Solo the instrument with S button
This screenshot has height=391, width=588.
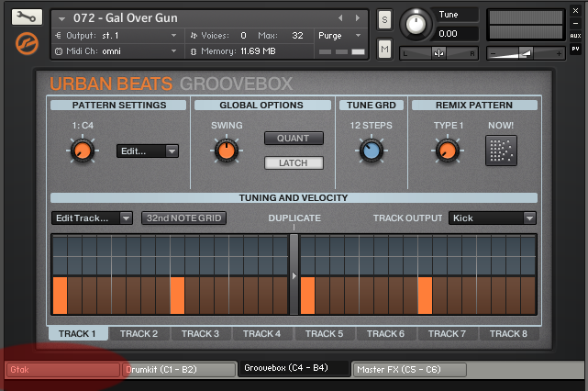pos(384,20)
